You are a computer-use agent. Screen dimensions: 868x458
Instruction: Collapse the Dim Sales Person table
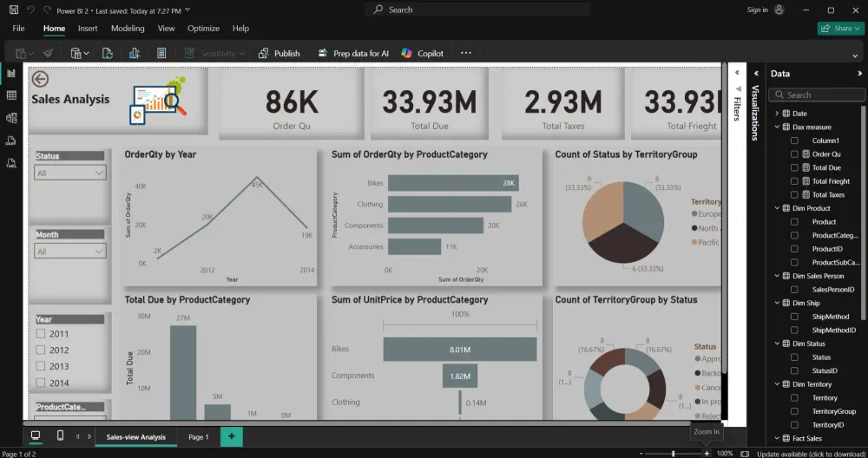[x=777, y=276]
